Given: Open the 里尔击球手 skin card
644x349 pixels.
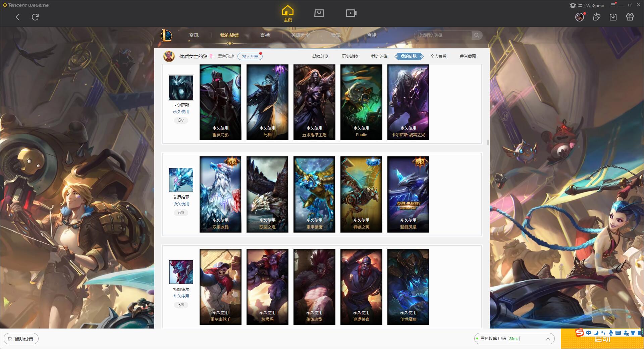Looking at the screenshot, I should 220,287.
